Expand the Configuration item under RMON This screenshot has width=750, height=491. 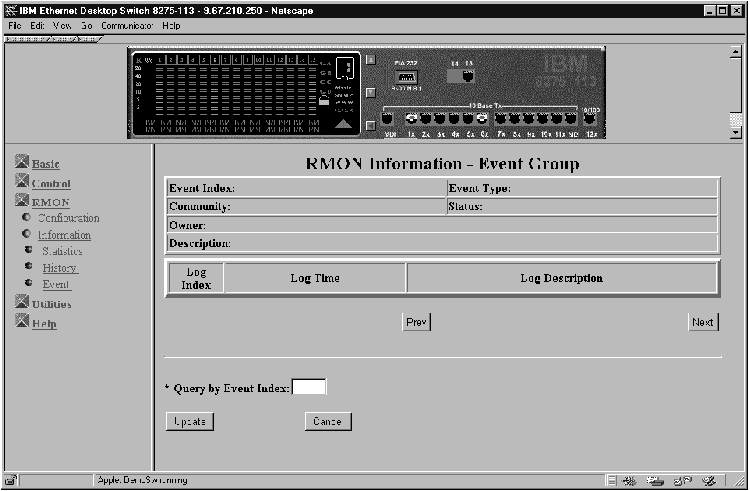pyautogui.click(x=68, y=218)
